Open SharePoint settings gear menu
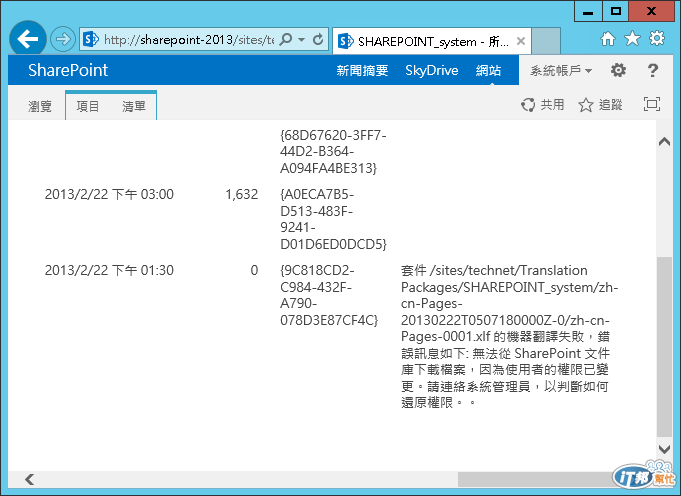The image size is (681, 496). point(618,70)
